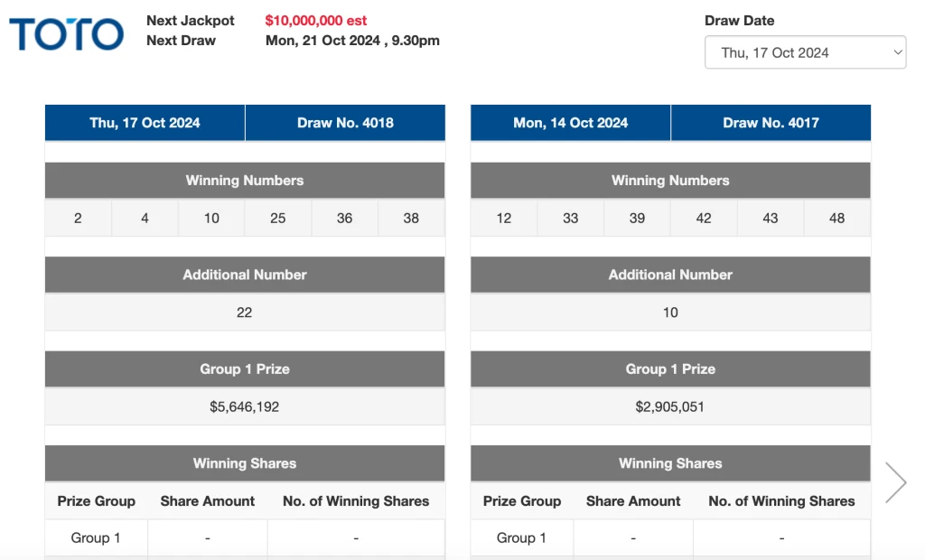Select winning number 38 in draw 4018
Viewport: 925px width, 560px height.
[411, 219]
